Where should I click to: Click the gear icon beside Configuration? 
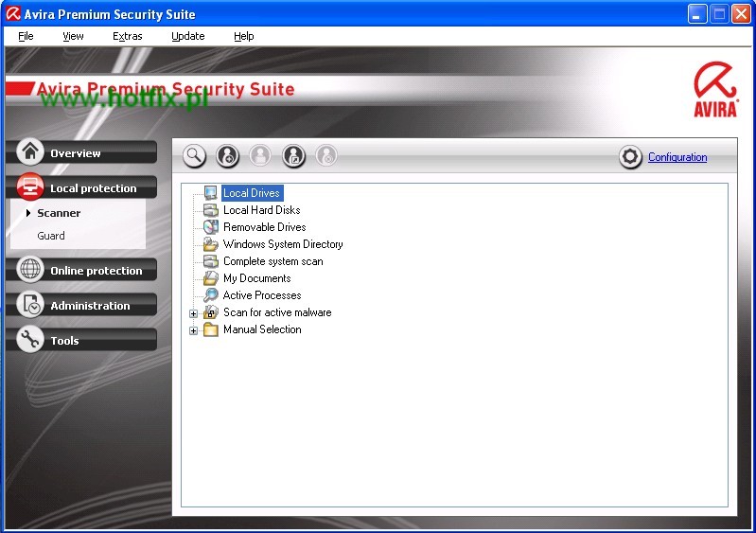click(x=631, y=157)
